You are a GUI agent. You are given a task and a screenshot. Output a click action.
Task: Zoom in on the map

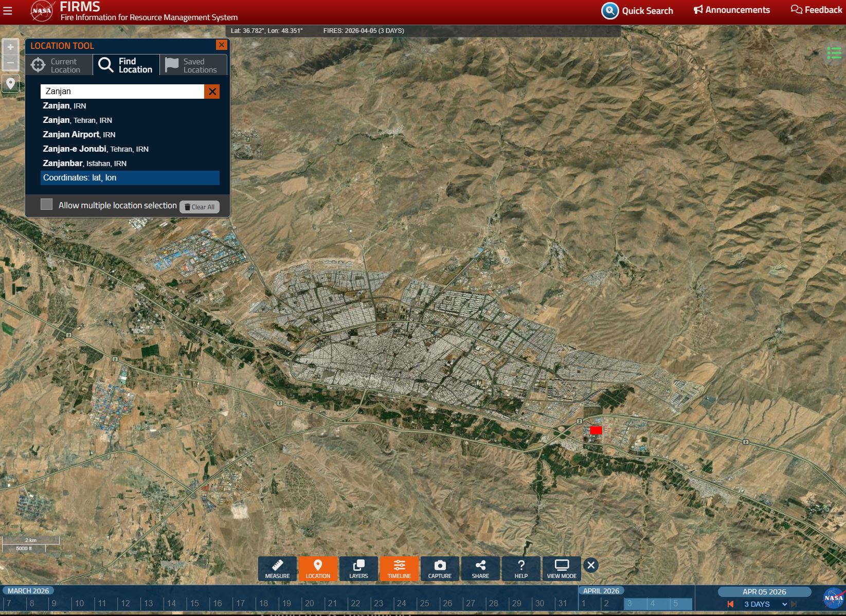tap(10, 47)
